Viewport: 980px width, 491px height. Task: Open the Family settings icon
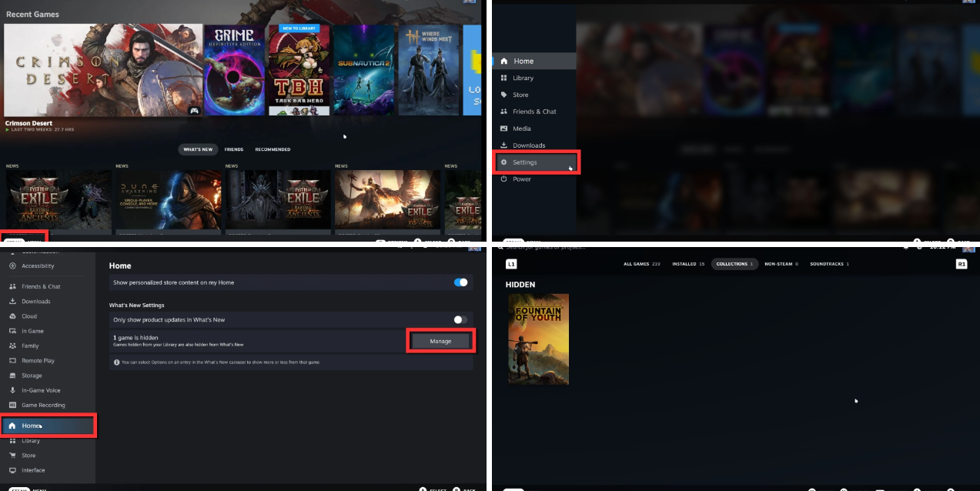[x=12, y=346]
